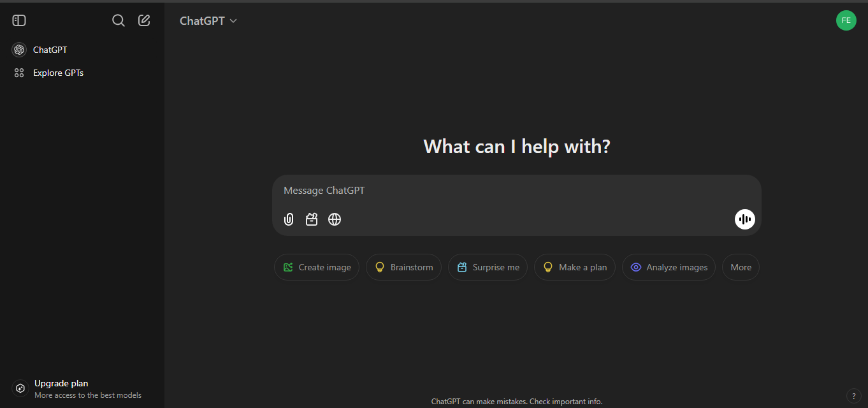Click "More access to the best models" text
868x408 pixels.
coord(88,395)
